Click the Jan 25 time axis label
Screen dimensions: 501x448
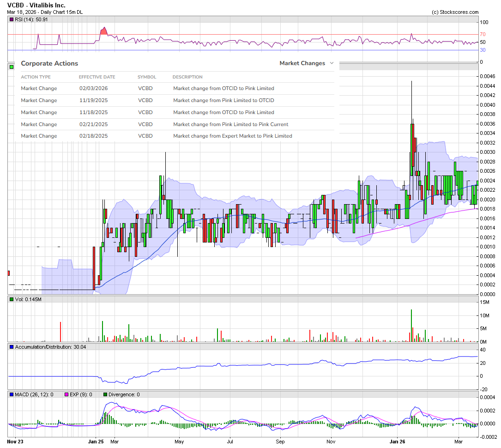(x=96, y=442)
